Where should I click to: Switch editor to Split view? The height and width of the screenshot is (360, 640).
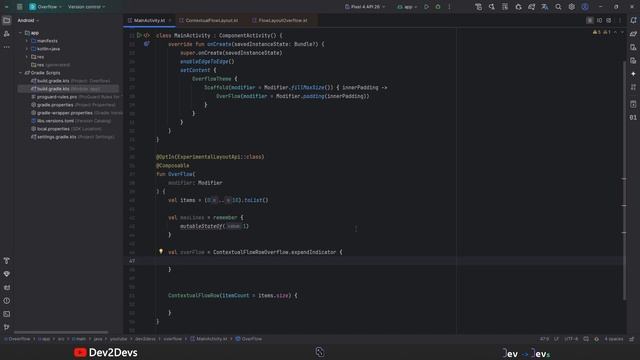599,20
